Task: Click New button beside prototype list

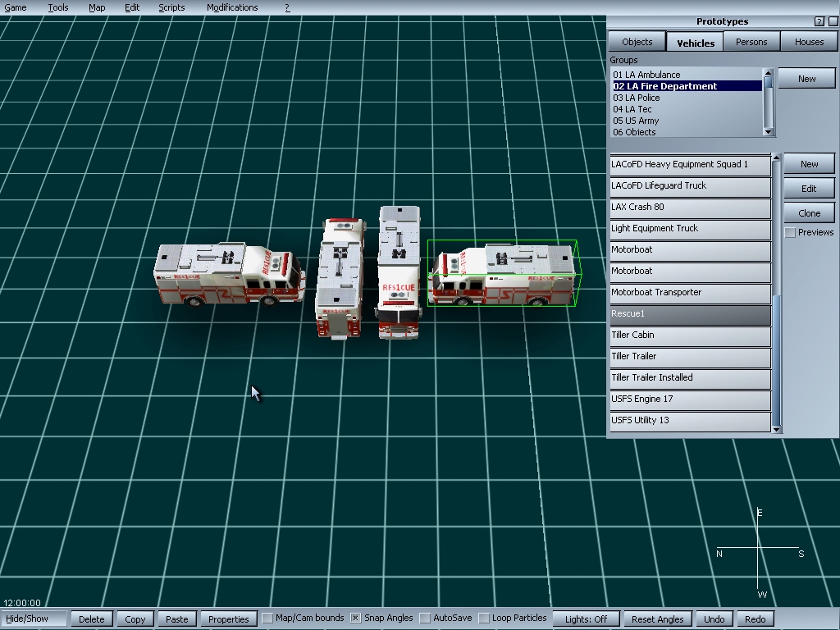Action: pos(809,164)
